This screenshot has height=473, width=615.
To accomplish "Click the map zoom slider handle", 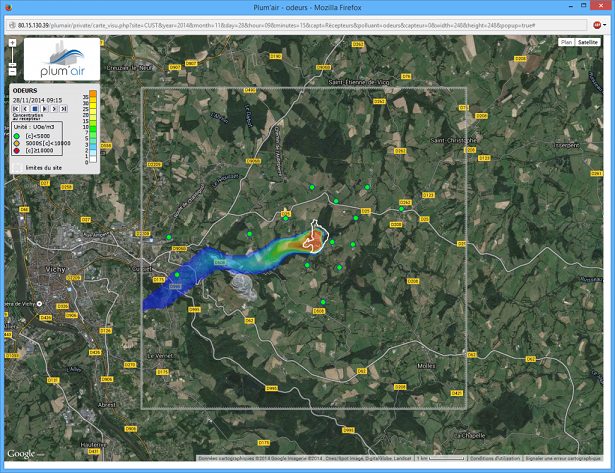I will click(13, 65).
